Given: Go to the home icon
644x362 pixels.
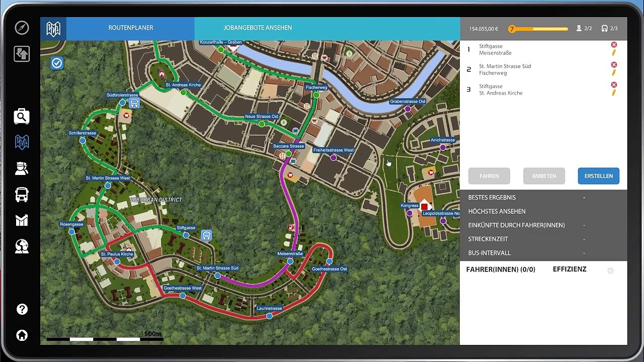Looking at the screenshot, I should click(x=22, y=335).
